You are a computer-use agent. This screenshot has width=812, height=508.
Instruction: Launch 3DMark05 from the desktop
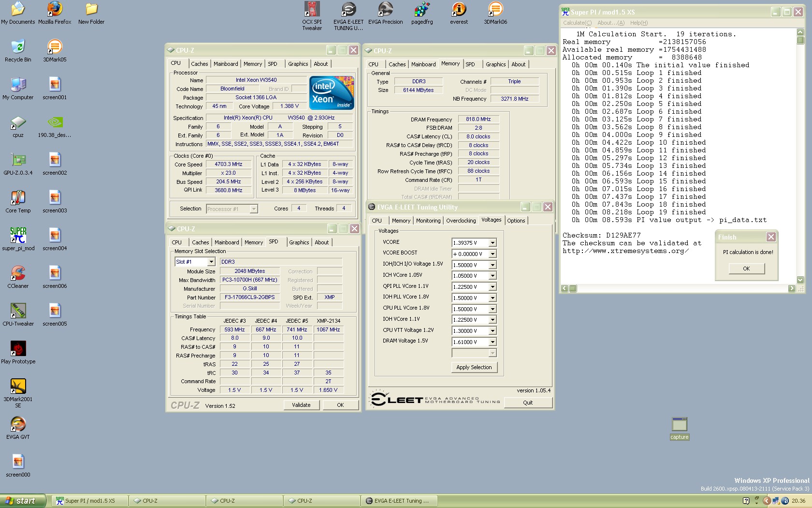[x=55, y=51]
